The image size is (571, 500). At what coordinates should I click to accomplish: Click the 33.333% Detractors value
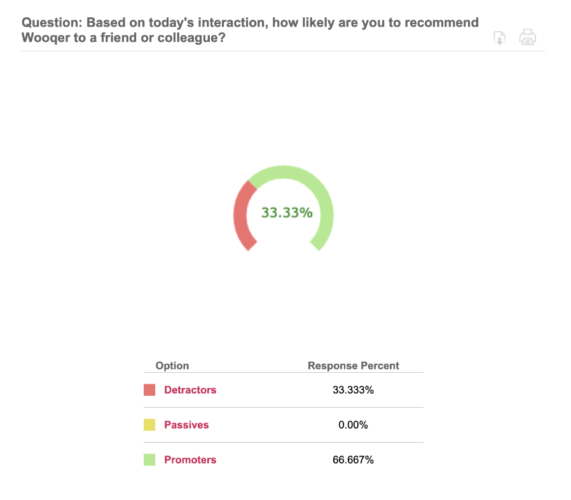[x=353, y=390]
